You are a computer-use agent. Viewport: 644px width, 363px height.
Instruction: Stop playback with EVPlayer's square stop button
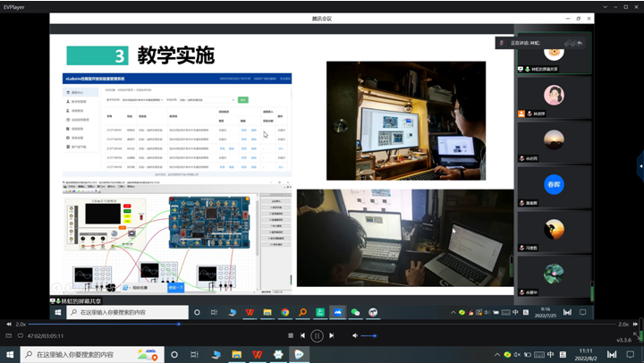(x=291, y=335)
